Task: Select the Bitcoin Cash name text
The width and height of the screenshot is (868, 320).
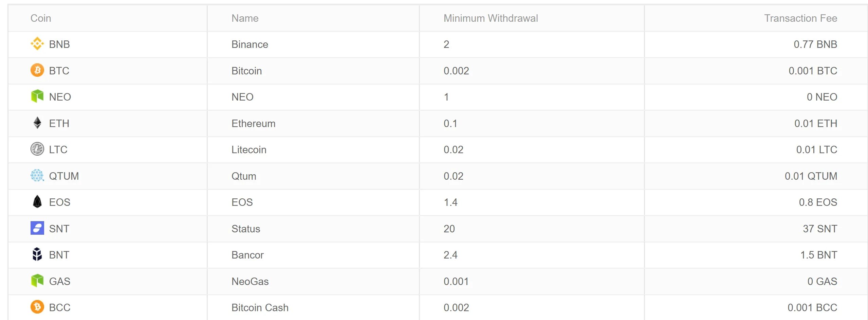Action: tap(260, 308)
